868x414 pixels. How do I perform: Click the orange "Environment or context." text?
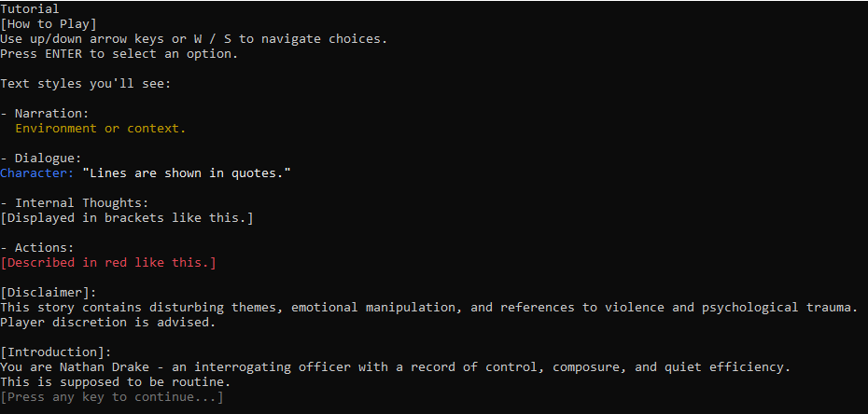100,129
